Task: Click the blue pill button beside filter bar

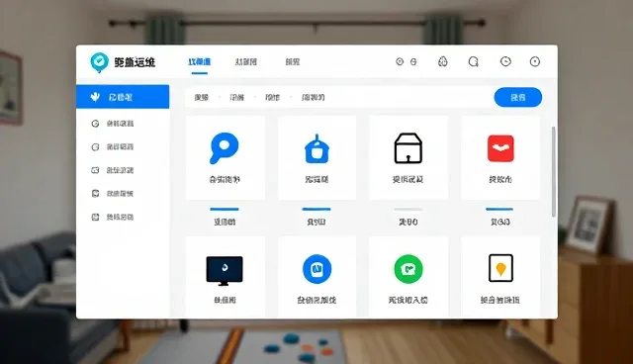Action: (x=518, y=97)
